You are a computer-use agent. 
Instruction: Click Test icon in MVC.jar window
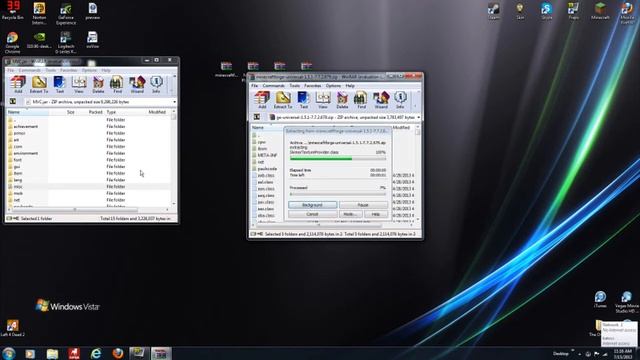pyautogui.click(x=60, y=84)
